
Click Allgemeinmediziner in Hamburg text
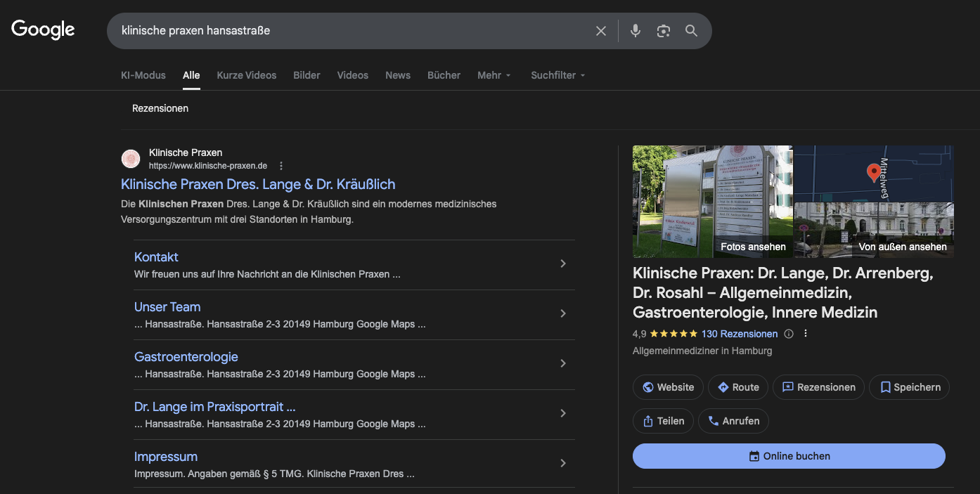702,351
